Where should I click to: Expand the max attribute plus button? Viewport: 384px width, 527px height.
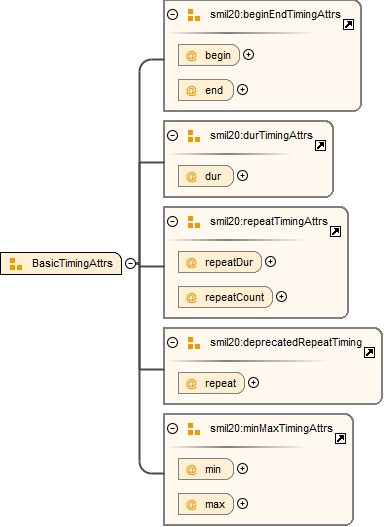click(242, 503)
